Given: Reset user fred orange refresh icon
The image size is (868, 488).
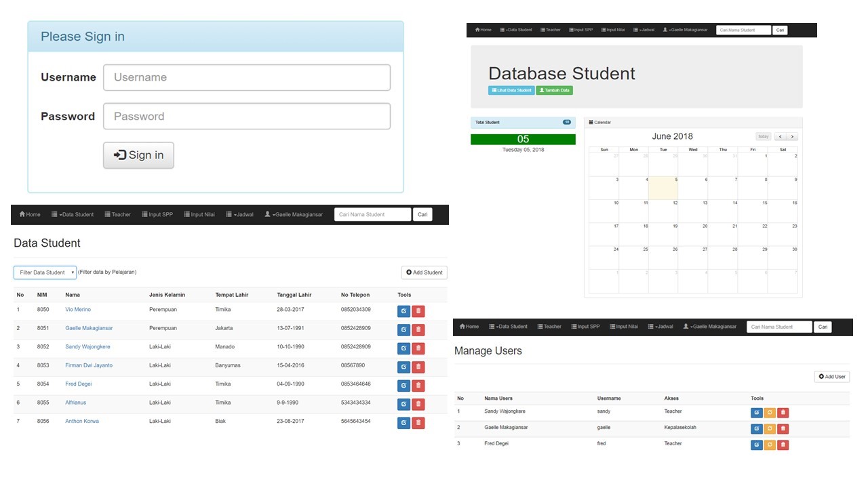Looking at the screenshot, I should pyautogui.click(x=770, y=445).
